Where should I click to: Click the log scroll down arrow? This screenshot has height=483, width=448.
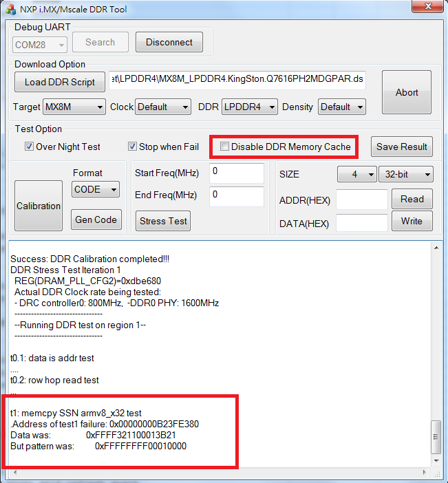(x=436, y=461)
